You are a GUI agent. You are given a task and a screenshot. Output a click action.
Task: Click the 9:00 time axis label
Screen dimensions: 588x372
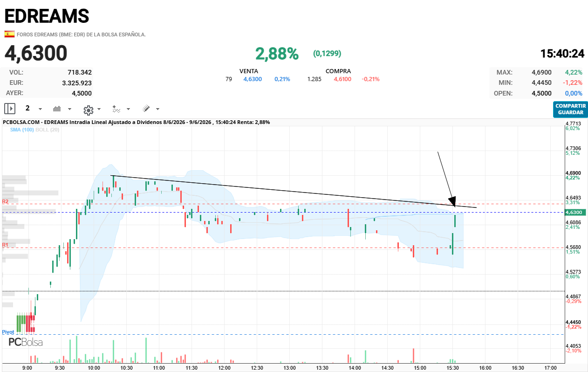click(27, 368)
